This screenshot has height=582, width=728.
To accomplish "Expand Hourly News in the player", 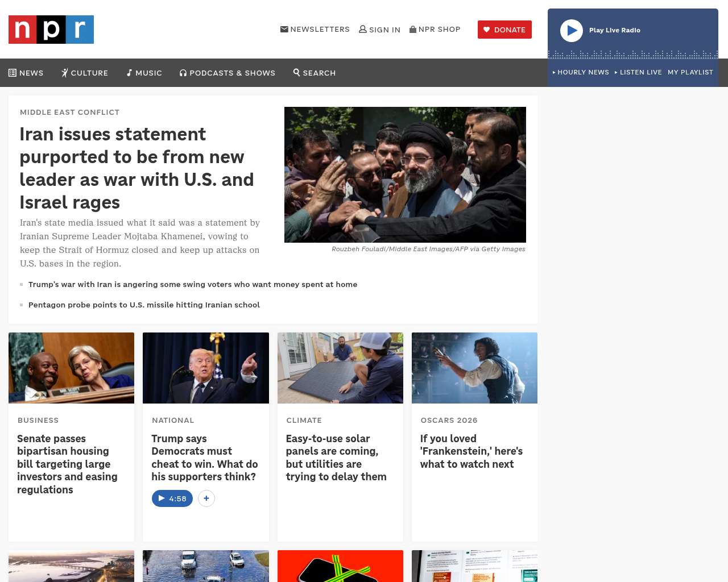I will [581, 72].
